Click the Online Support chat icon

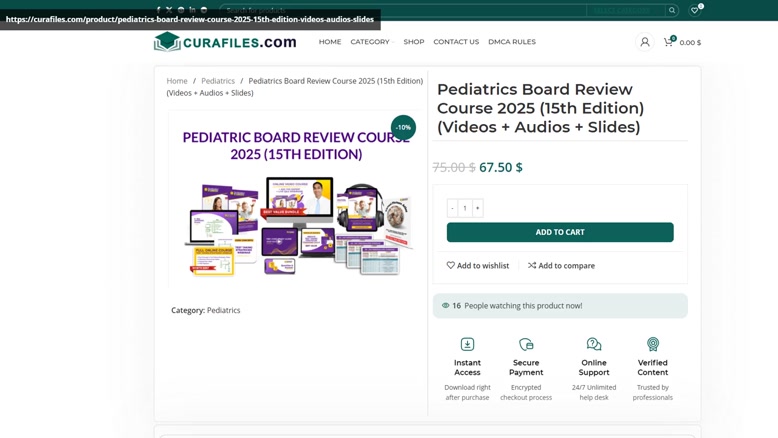[x=594, y=344]
